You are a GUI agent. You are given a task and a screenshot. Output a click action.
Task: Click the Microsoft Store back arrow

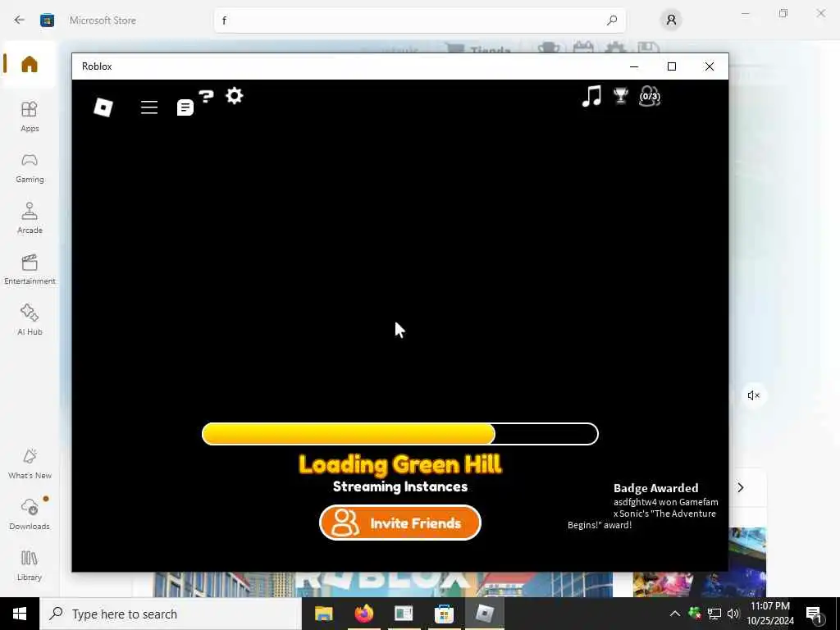[x=20, y=20]
